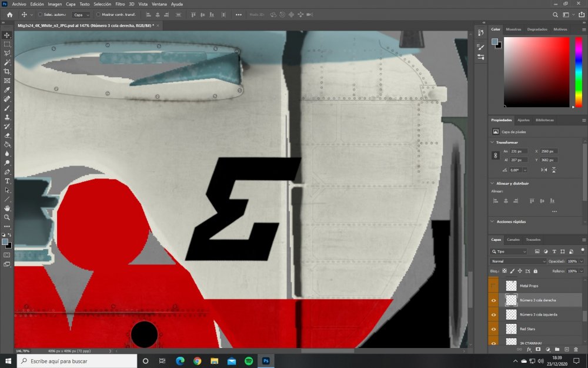588x368 pixels.
Task: Lock all with the padlock icon
Action: pyautogui.click(x=535, y=271)
